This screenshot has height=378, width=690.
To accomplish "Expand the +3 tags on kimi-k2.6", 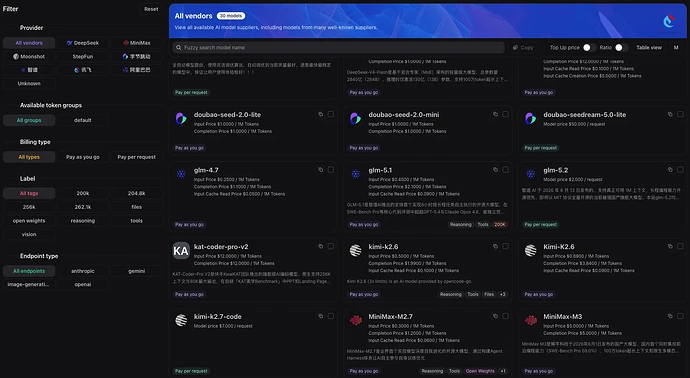I will point(503,294).
